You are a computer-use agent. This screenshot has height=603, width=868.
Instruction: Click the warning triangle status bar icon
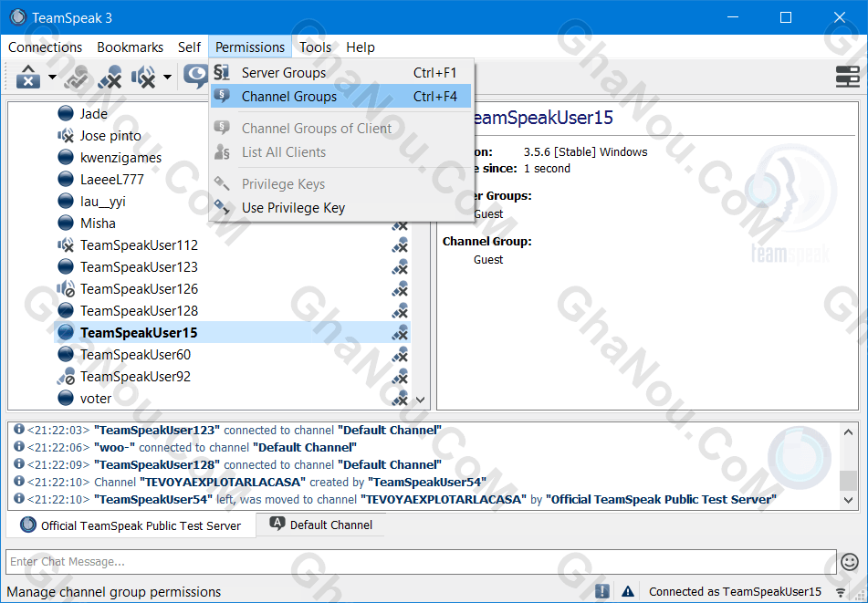628,591
